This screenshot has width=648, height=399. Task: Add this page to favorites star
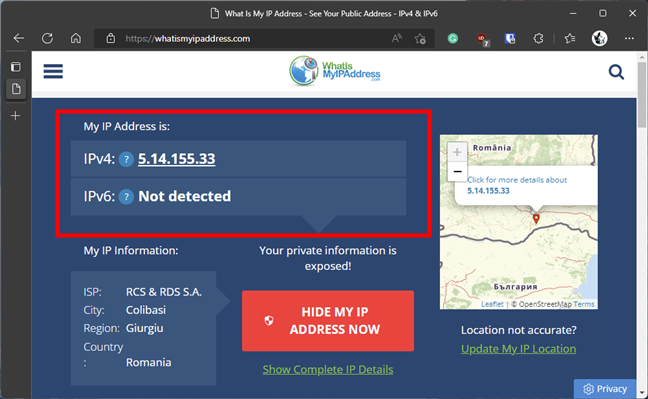[x=420, y=38]
